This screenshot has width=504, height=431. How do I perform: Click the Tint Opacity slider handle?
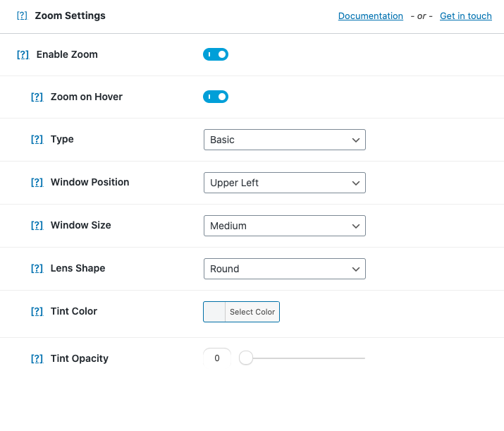pos(246,358)
